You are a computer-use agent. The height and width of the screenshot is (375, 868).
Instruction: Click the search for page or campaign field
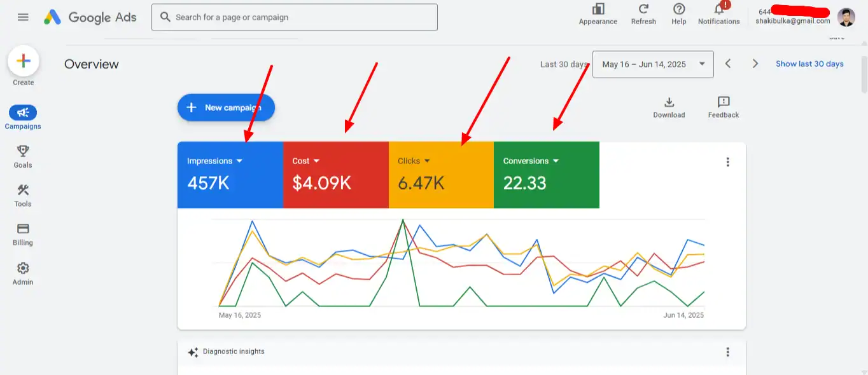coord(295,17)
